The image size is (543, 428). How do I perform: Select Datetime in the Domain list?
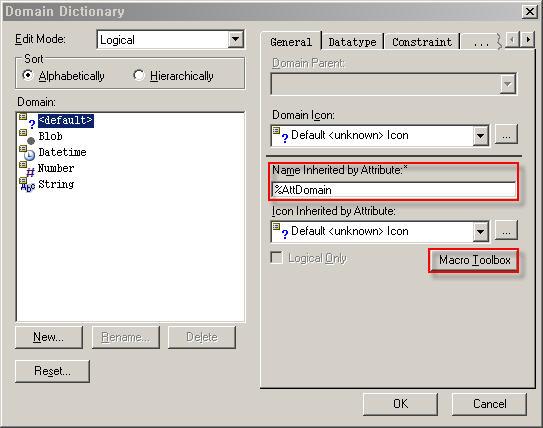(x=62, y=152)
